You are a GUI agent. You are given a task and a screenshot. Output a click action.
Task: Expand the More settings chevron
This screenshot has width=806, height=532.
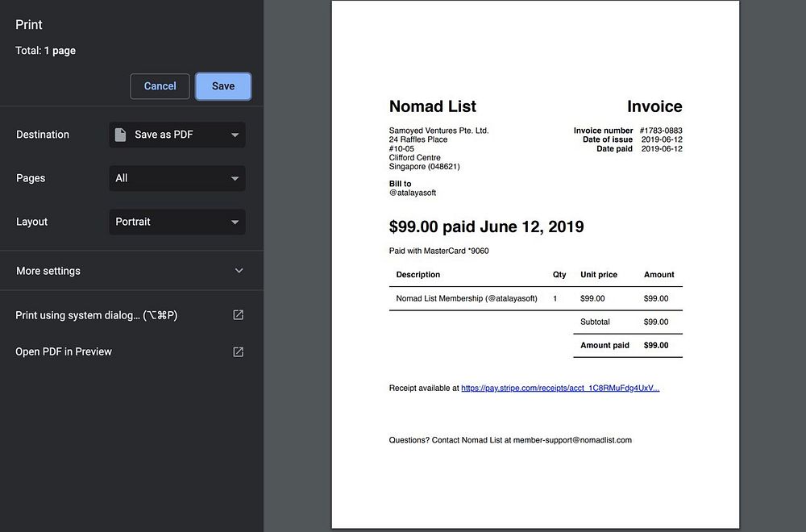(x=239, y=270)
